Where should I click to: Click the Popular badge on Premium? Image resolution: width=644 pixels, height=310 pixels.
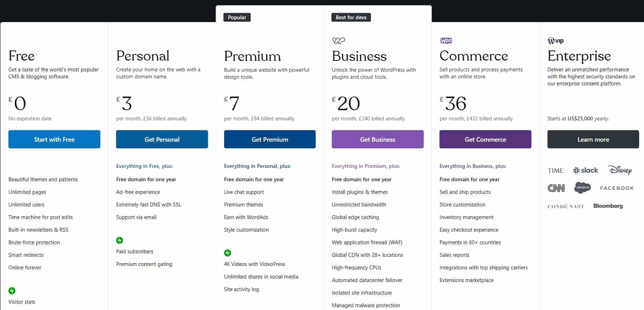tap(237, 17)
